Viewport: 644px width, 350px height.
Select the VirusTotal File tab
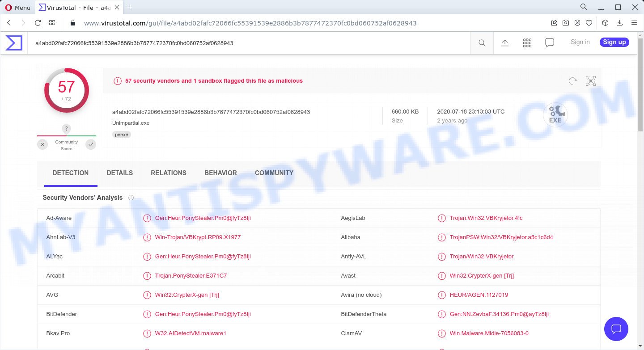(79, 8)
